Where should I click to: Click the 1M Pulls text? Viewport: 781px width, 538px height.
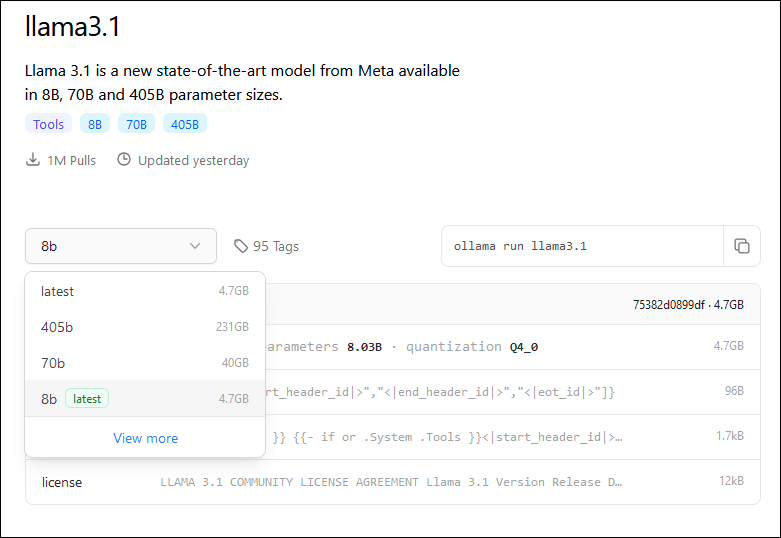coord(72,160)
